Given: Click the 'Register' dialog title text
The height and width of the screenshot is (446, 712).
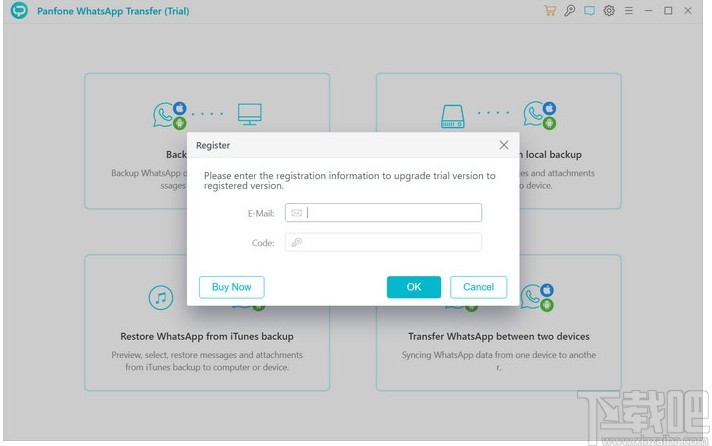Looking at the screenshot, I should (x=213, y=145).
